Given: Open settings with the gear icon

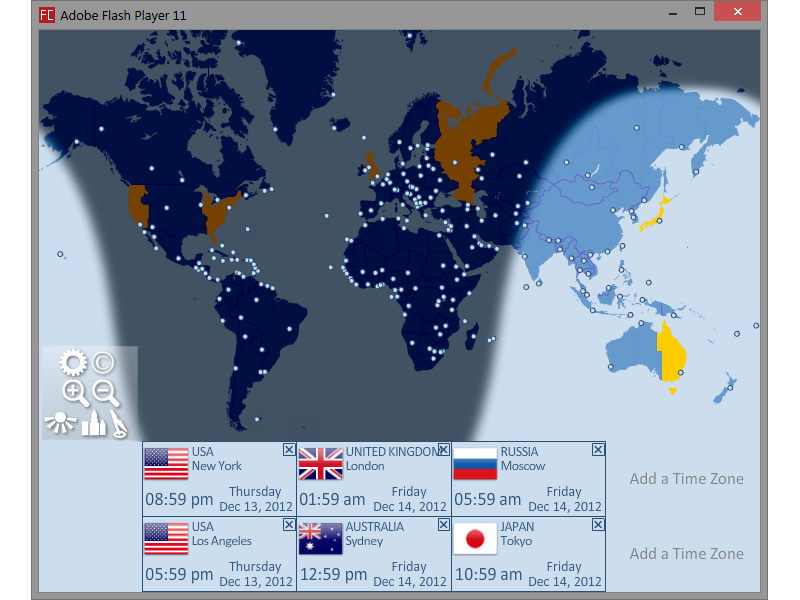Looking at the screenshot, I should click(x=73, y=363).
